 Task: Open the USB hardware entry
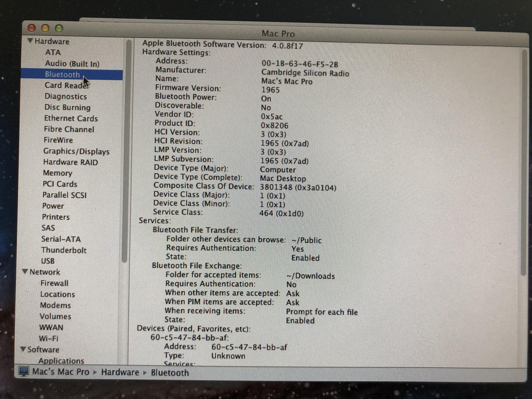tap(48, 261)
